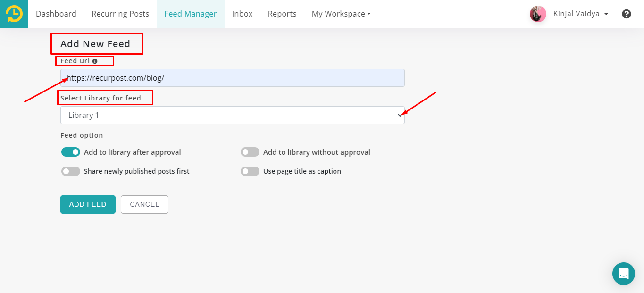Click Kinjal Vaidya's profile avatar
Screen dimensions: 644x293
(537, 14)
